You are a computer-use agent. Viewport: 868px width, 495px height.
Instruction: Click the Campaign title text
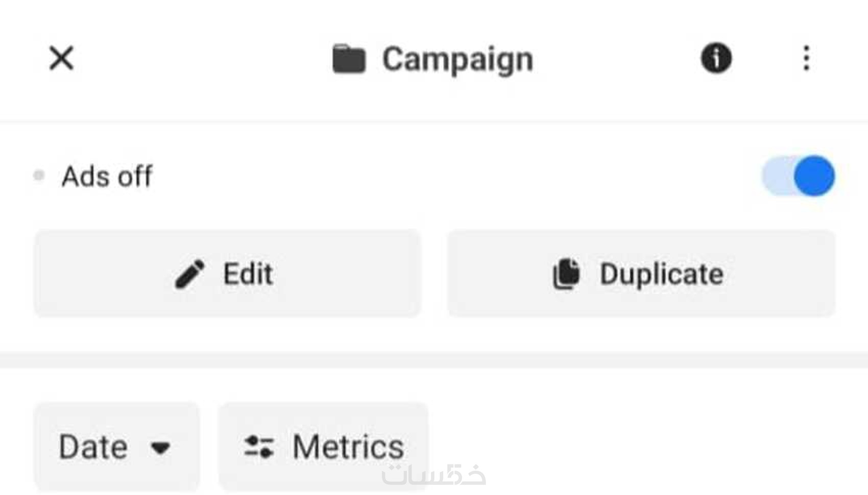[457, 60]
